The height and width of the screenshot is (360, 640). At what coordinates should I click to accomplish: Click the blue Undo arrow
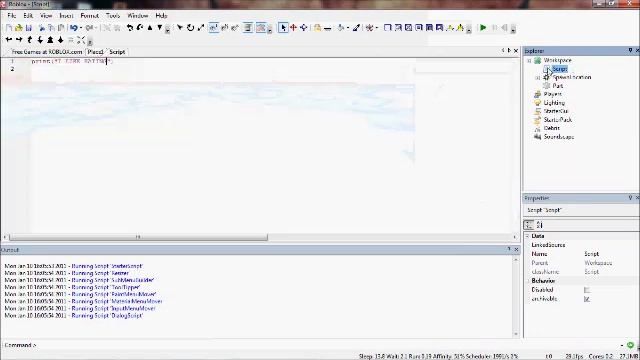click(x=73, y=28)
